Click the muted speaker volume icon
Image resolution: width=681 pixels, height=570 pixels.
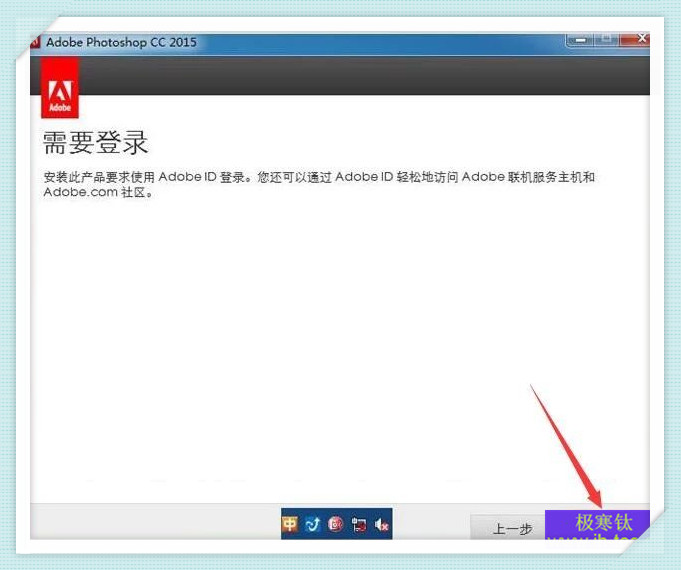point(381,524)
